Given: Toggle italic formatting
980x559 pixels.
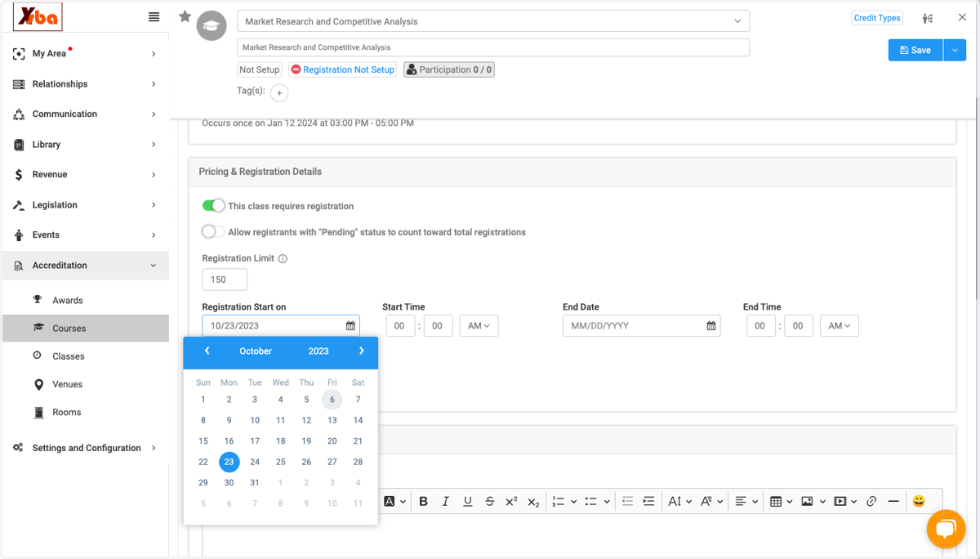Looking at the screenshot, I should tap(445, 501).
